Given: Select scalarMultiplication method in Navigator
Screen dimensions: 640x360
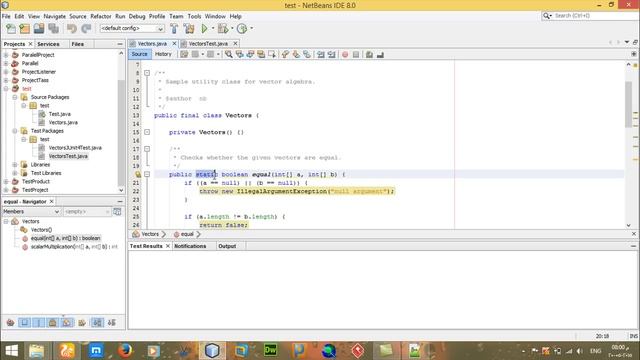Looking at the screenshot, I should [74, 247].
